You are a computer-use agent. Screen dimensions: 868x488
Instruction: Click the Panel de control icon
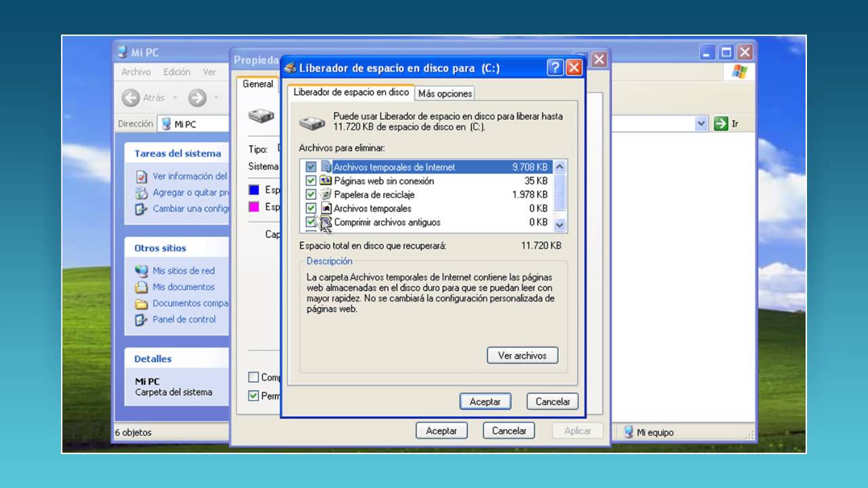(141, 320)
